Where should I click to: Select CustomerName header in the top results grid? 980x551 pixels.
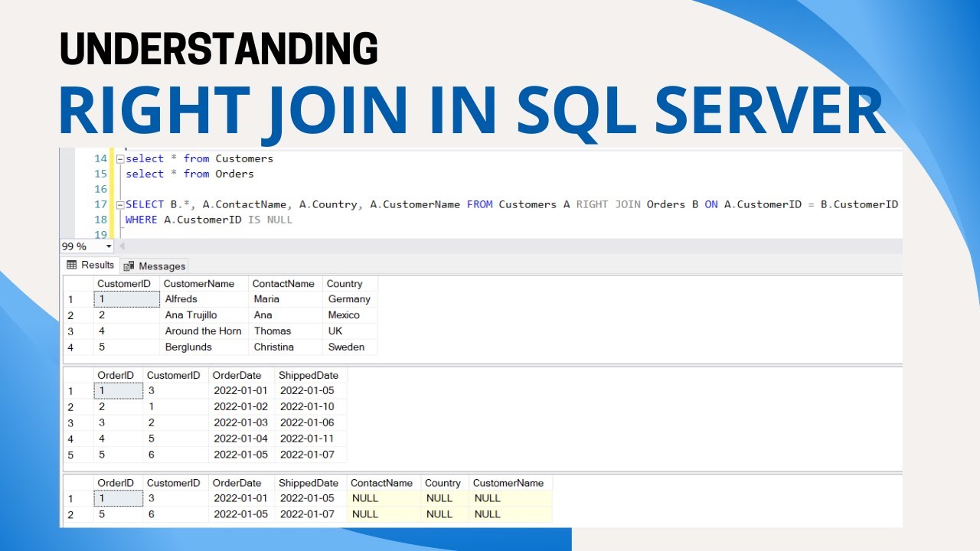(x=204, y=283)
